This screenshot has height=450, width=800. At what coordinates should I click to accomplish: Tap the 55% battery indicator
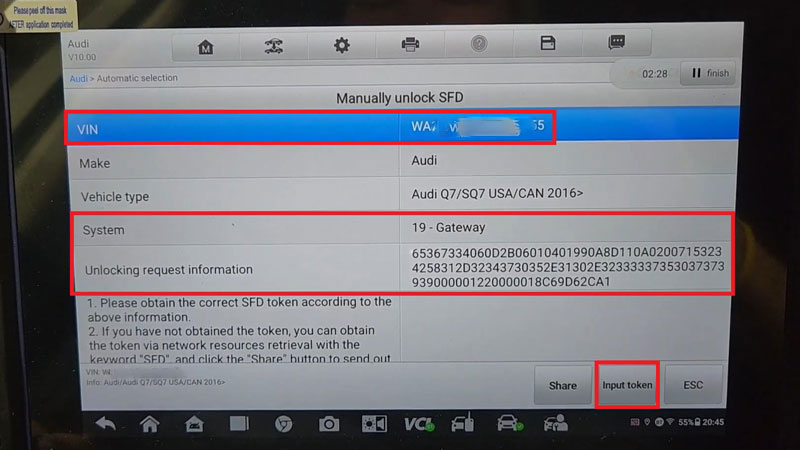click(689, 422)
